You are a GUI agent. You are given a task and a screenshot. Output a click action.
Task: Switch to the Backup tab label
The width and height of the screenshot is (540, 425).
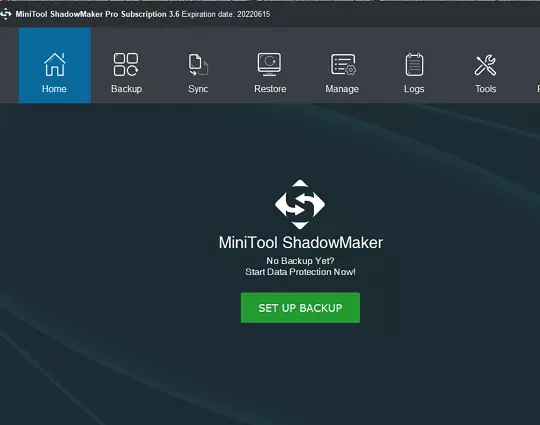[x=126, y=89]
